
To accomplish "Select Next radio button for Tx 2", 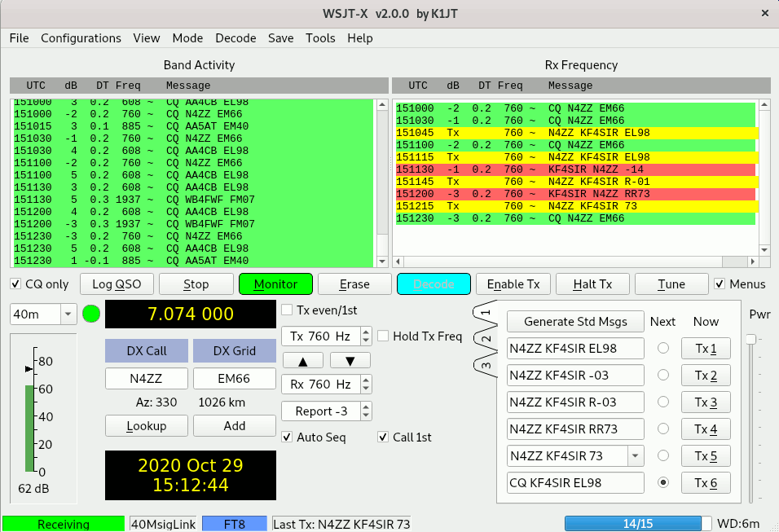I will (x=663, y=375).
